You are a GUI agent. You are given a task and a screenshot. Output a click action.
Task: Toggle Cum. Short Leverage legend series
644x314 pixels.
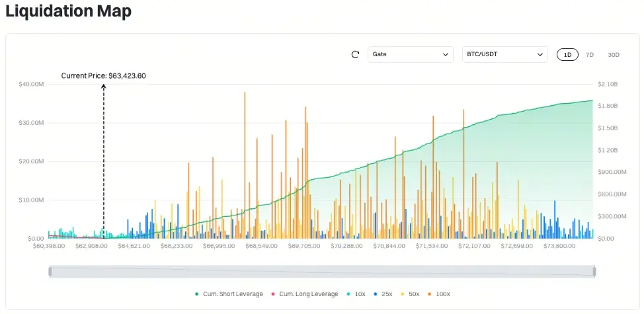point(228,294)
